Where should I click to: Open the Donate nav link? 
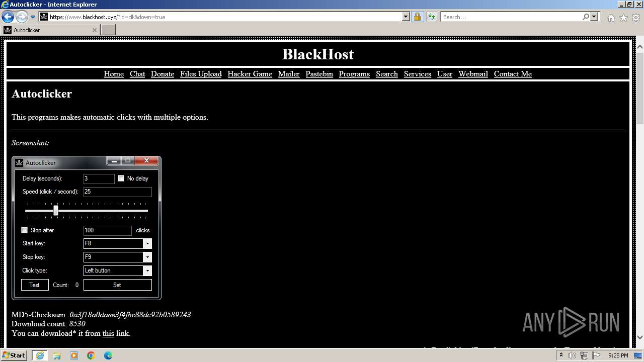[163, 74]
